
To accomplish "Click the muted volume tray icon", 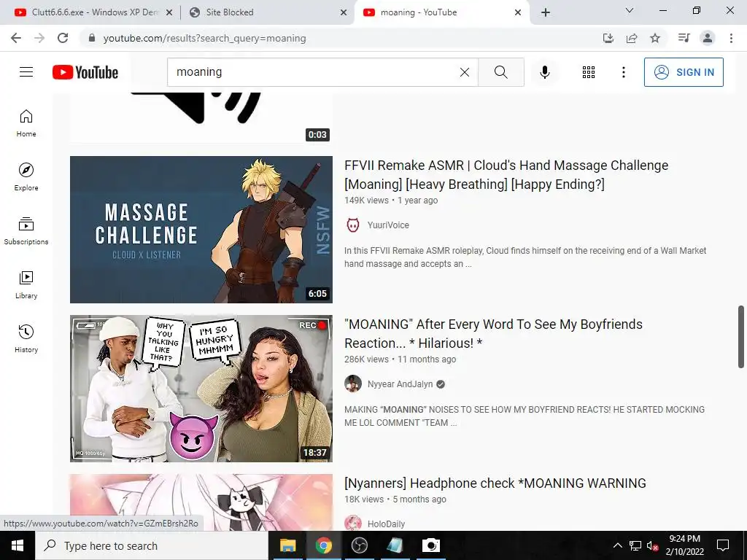I will (652, 545).
